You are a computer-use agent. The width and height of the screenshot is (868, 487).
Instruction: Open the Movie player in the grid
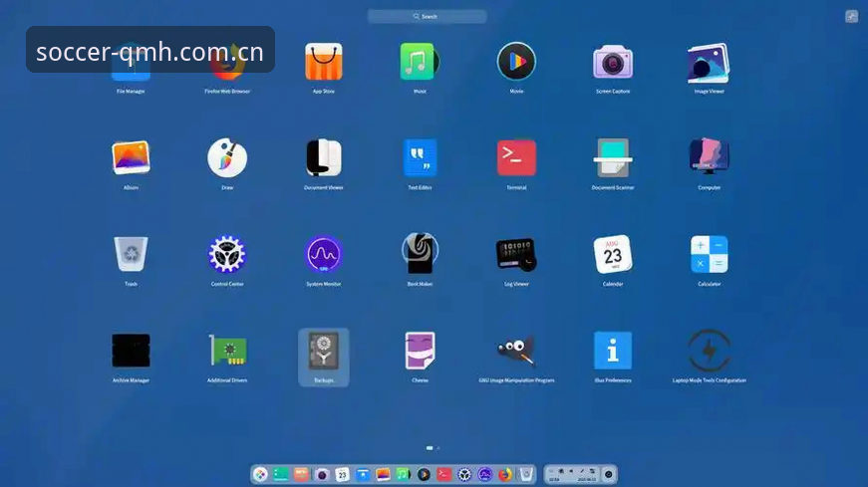[516, 62]
